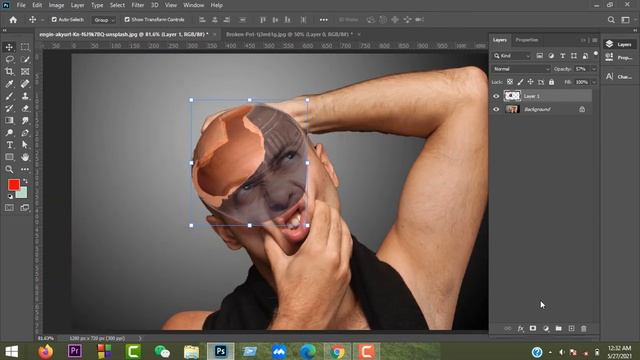Select the Brush tool
This screenshot has height=360, width=640.
[x=9, y=96]
